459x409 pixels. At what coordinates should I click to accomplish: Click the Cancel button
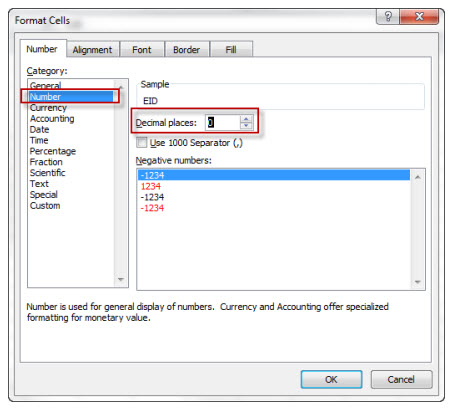[x=401, y=379]
